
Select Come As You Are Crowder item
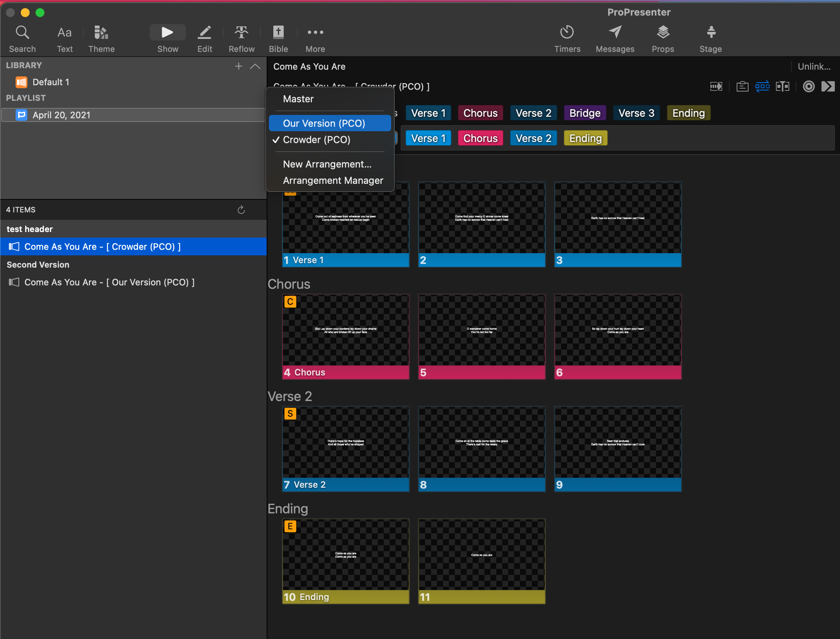click(133, 246)
